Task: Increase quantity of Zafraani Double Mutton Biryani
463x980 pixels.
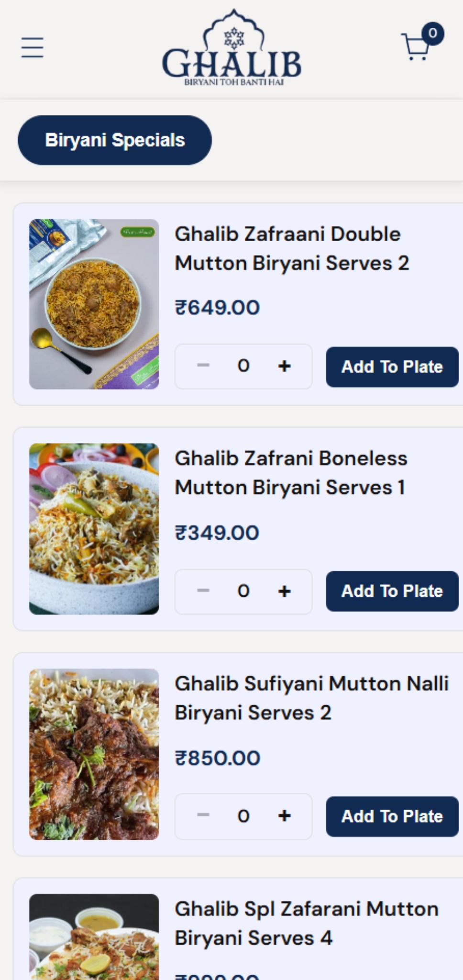Action: (285, 367)
